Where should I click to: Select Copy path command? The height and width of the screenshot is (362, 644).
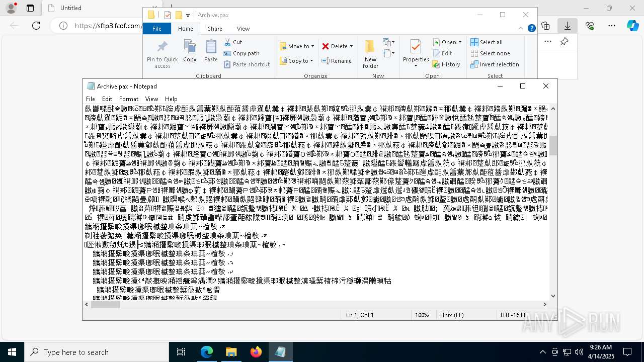pyautogui.click(x=242, y=53)
